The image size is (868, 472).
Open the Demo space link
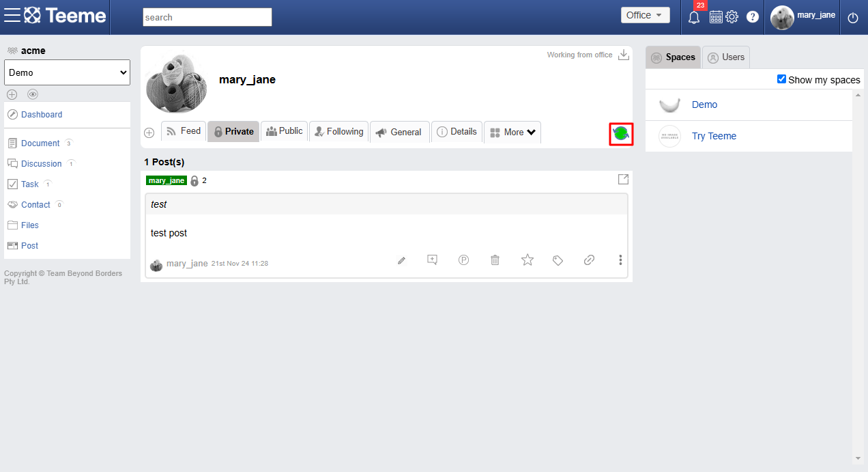[x=704, y=105]
